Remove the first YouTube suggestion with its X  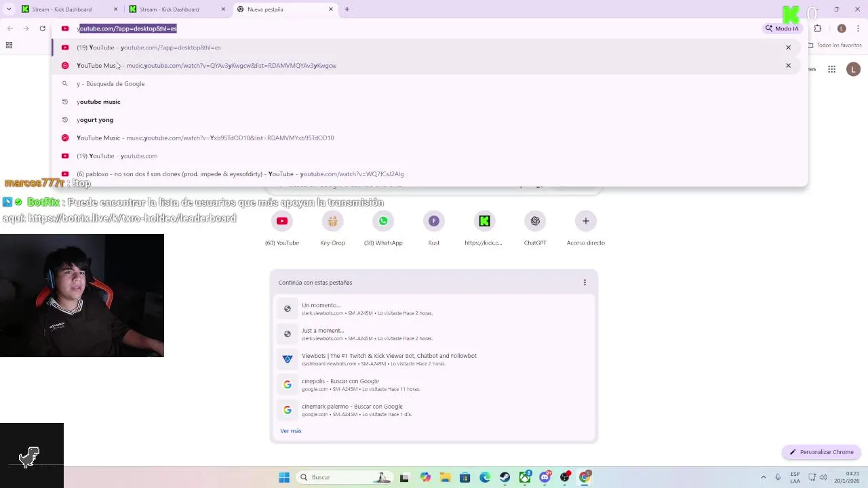788,47
